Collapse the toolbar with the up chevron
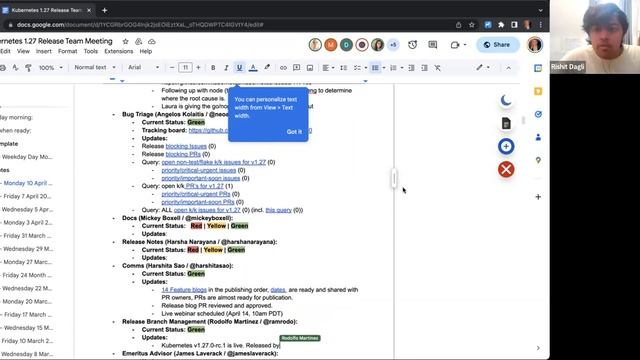The height and width of the screenshot is (360, 640). coord(508,68)
